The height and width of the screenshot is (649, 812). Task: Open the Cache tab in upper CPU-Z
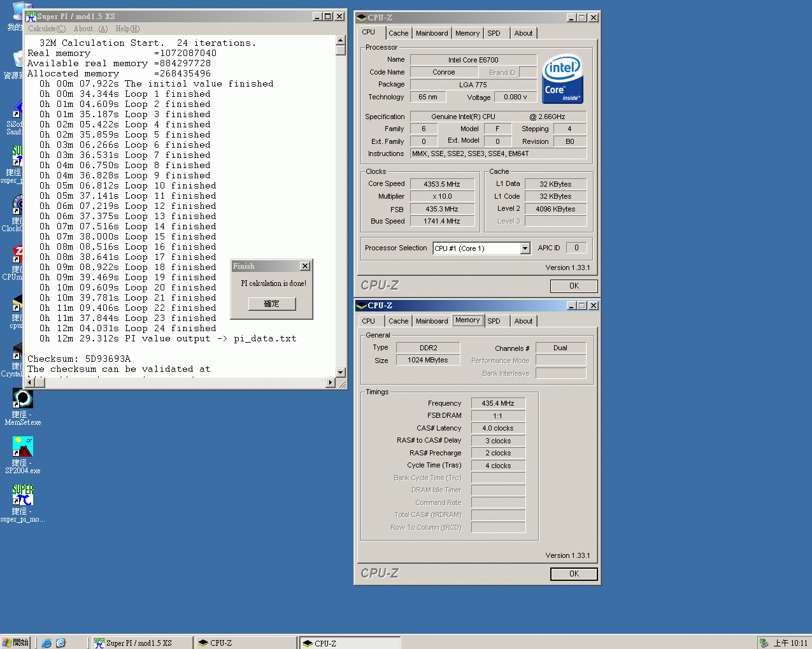pos(399,33)
